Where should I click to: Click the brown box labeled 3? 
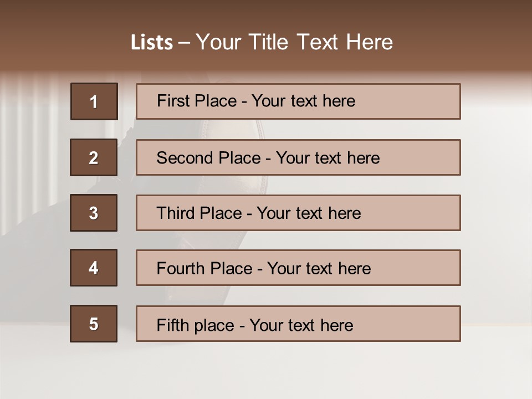click(94, 213)
